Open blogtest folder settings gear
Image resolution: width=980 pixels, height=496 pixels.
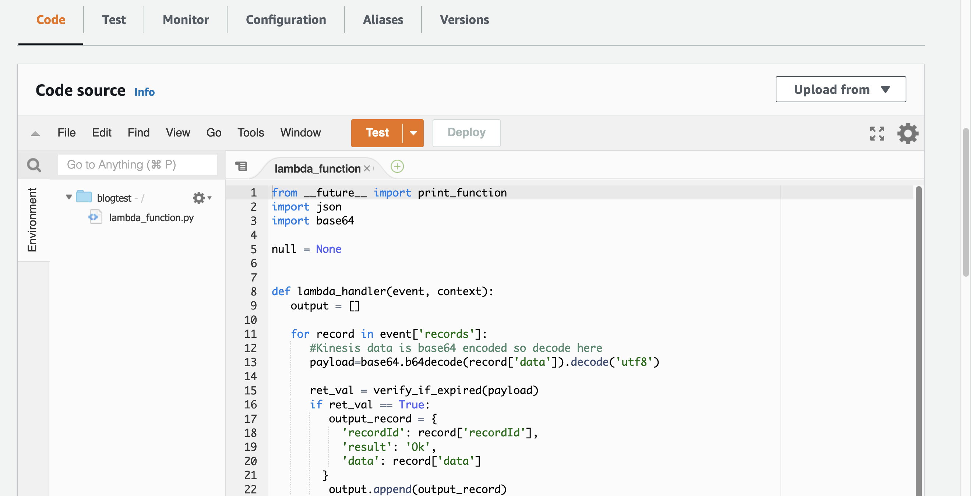coord(199,198)
